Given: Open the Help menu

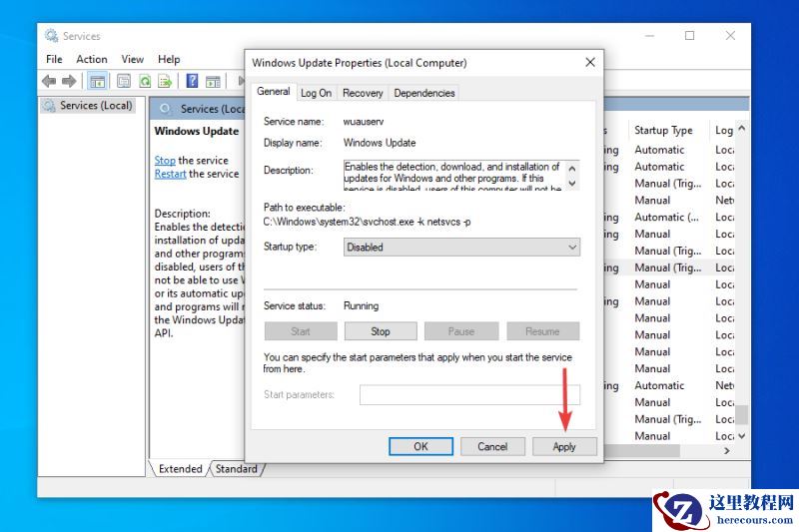Looking at the screenshot, I should click(169, 59).
